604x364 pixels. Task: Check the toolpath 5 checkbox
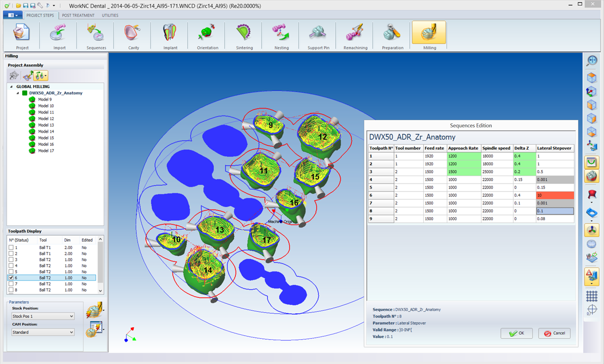(12, 271)
